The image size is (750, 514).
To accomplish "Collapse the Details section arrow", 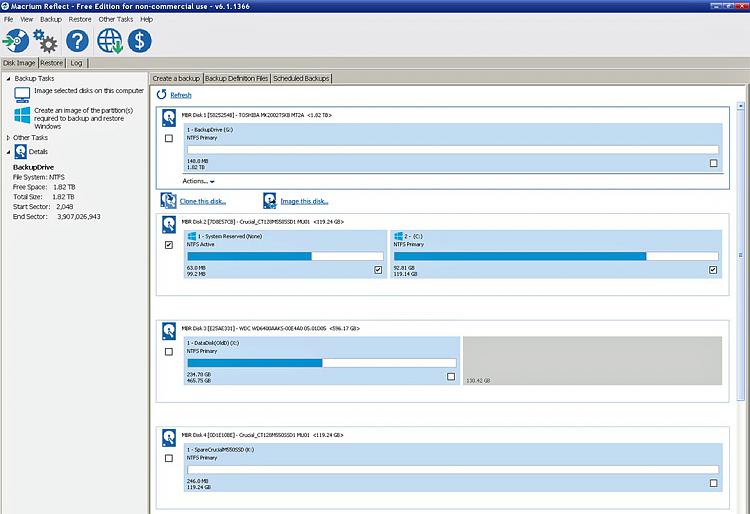I will (x=8, y=152).
